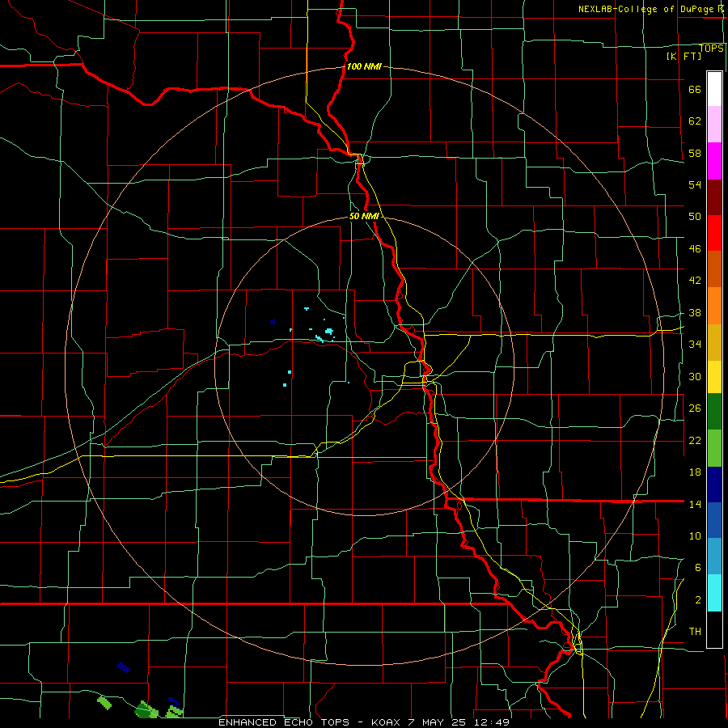Click the '18' legend scale value
728x728 pixels.
(x=695, y=472)
